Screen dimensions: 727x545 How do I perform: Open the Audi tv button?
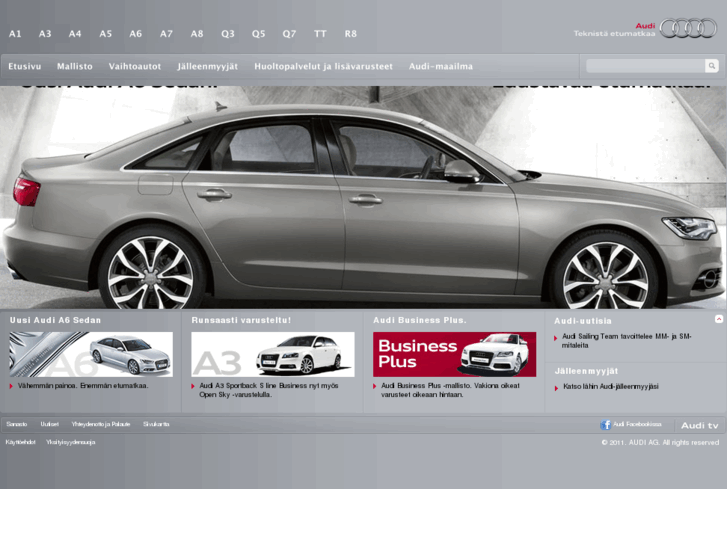tap(700, 425)
